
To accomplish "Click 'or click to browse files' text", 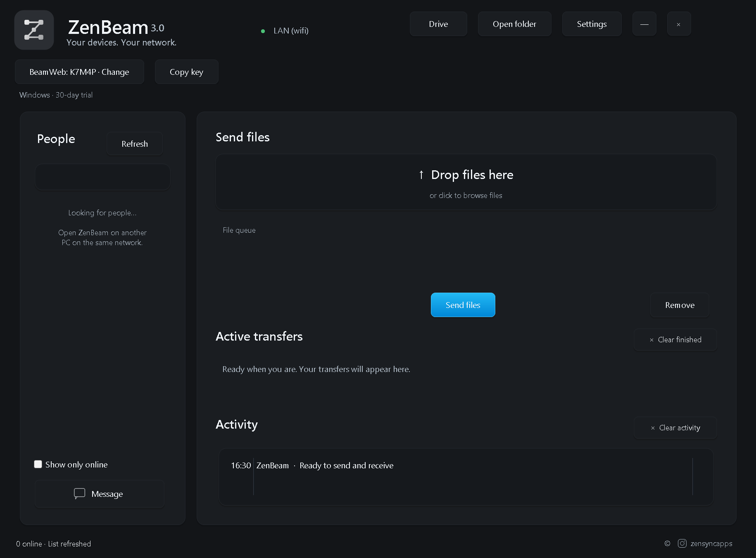I will point(466,196).
